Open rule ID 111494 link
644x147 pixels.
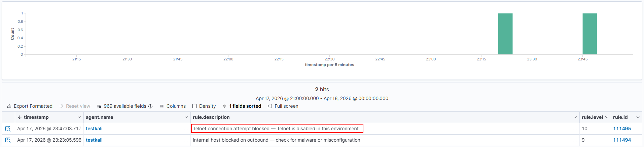point(622,140)
